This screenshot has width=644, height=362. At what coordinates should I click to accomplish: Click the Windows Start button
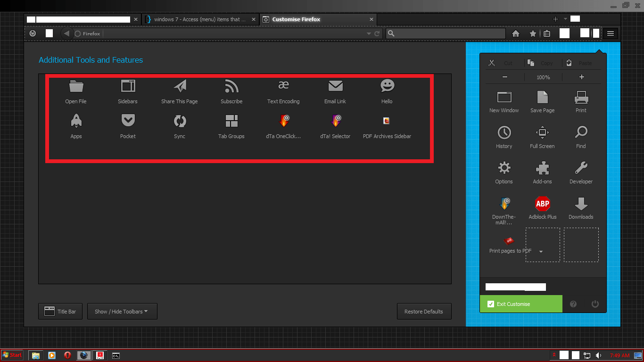pyautogui.click(x=12, y=355)
